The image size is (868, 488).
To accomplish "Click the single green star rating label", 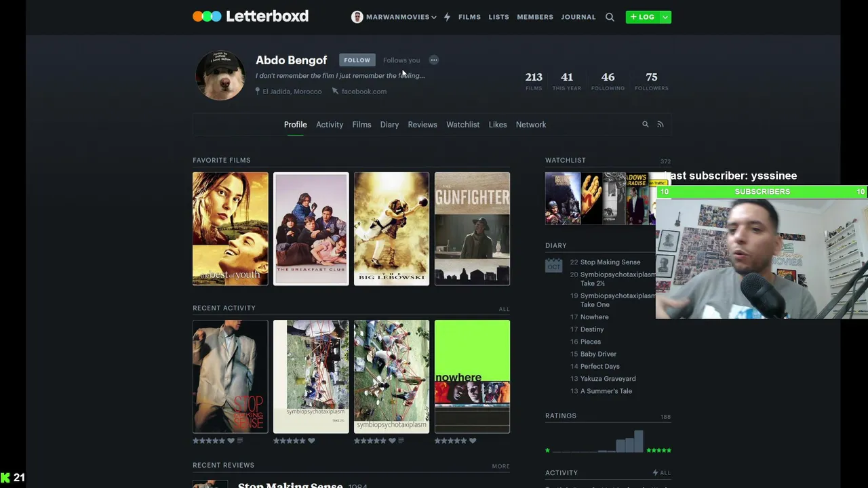I will coord(547,450).
